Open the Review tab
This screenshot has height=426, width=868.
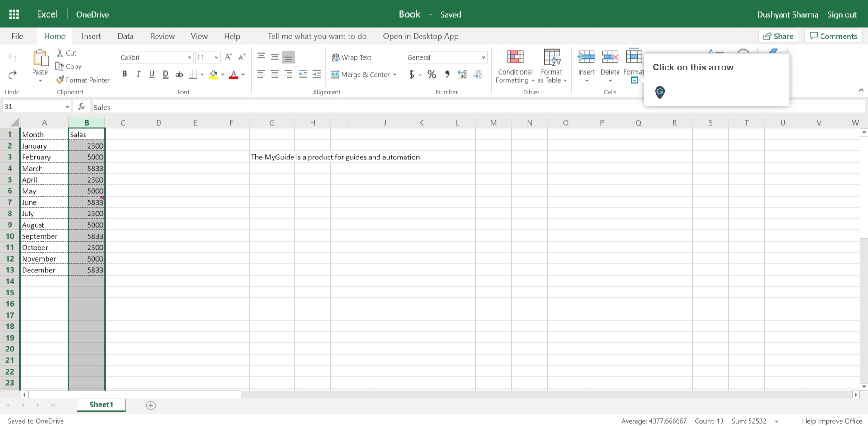click(x=162, y=36)
